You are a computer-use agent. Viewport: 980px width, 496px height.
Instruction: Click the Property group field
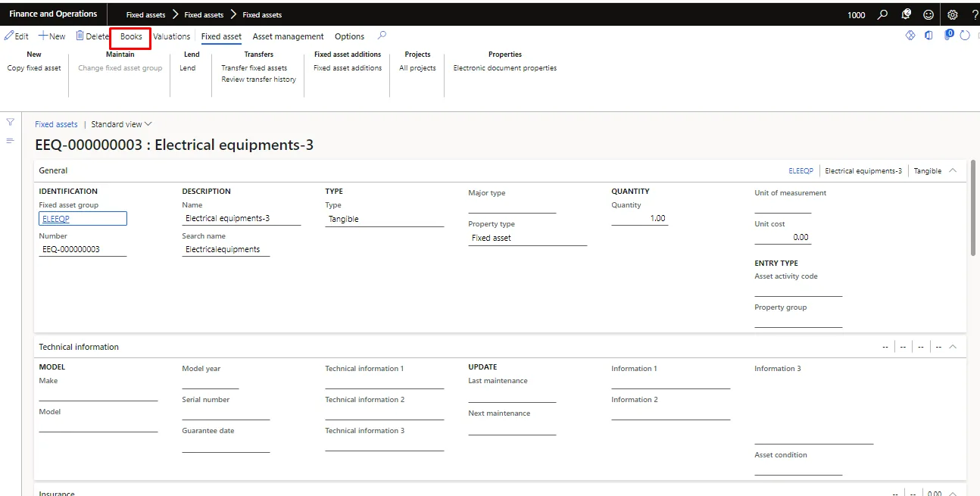(798, 320)
